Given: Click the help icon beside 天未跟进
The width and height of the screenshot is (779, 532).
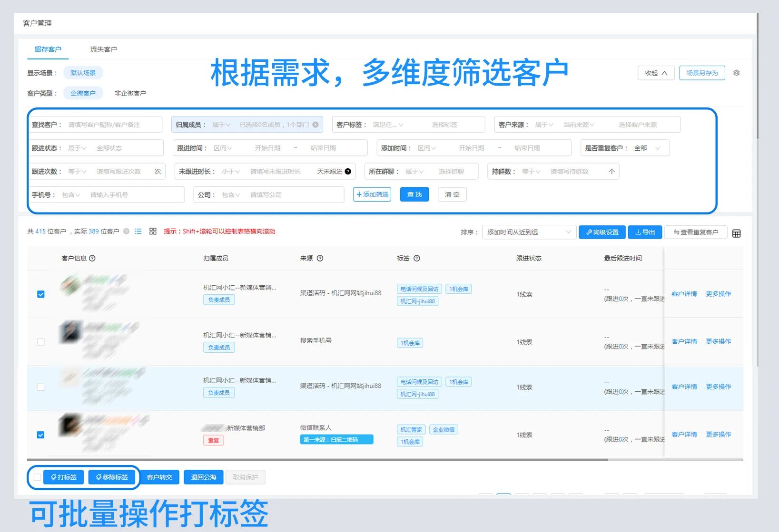Looking at the screenshot, I should click(x=348, y=172).
